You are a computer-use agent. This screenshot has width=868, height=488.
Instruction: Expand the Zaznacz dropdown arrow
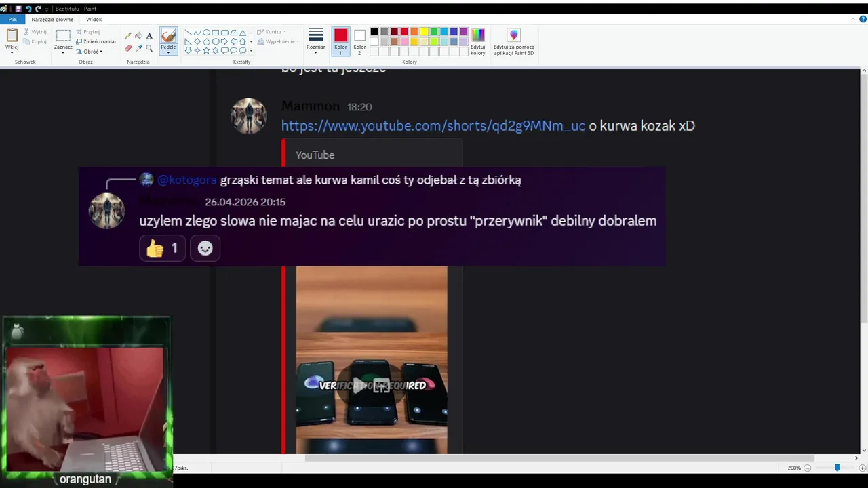[x=63, y=52]
